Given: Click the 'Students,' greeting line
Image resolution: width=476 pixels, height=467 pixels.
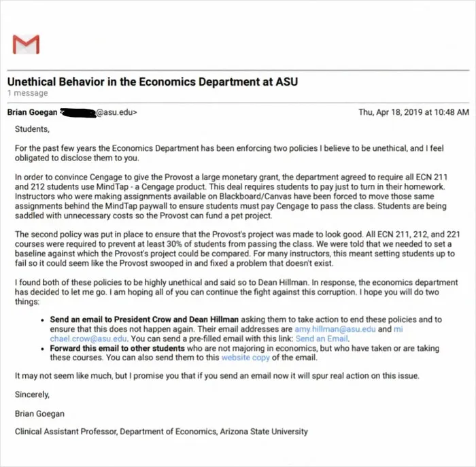Looking at the screenshot, I should (x=32, y=129).
